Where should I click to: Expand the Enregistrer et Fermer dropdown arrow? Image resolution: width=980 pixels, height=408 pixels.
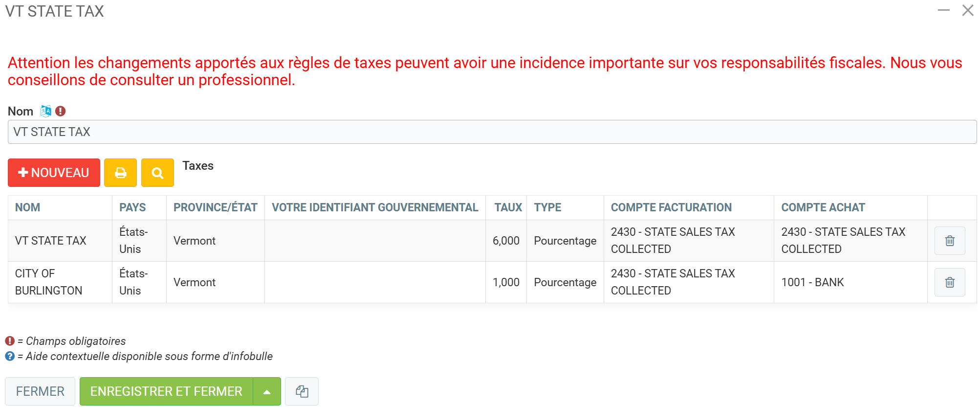click(267, 391)
